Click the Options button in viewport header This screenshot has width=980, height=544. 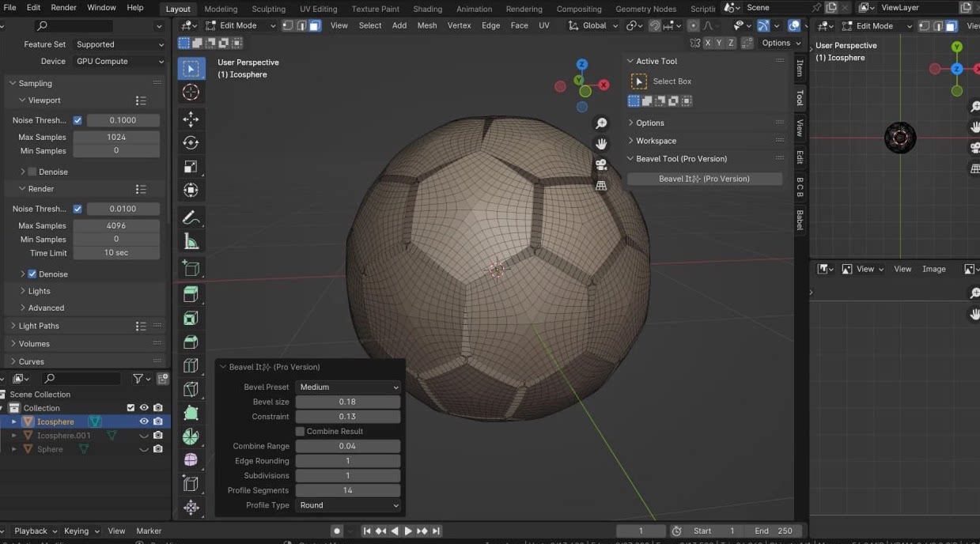[x=781, y=43]
